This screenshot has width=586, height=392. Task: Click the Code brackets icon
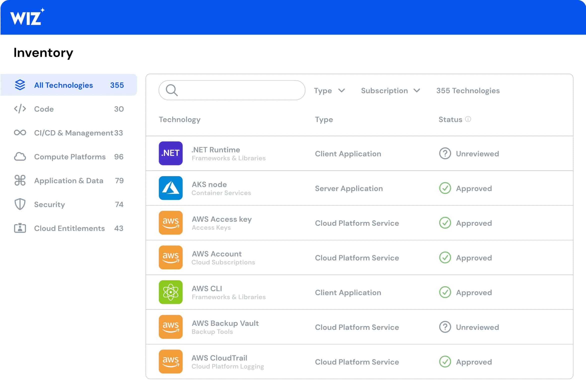[20, 109]
